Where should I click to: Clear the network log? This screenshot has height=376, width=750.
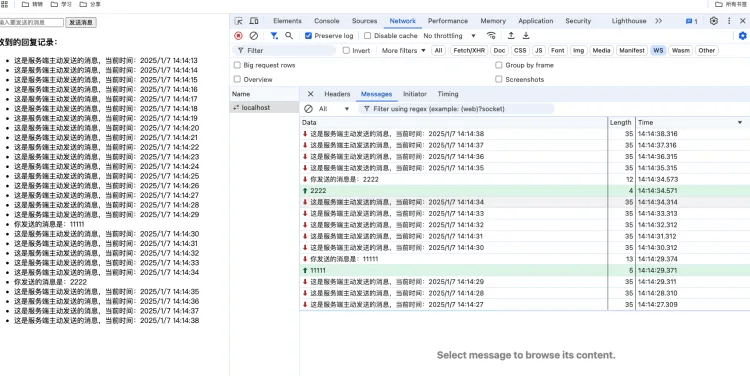(x=254, y=36)
